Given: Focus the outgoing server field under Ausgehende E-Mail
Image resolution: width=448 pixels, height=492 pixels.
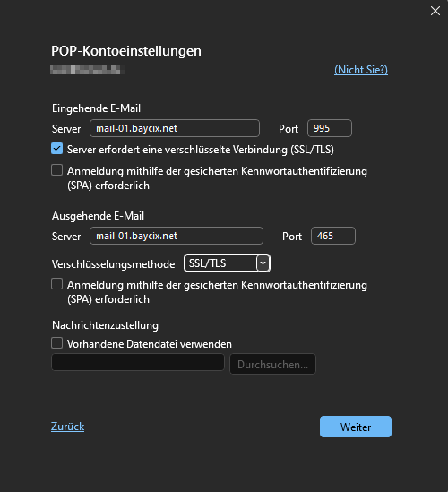Looking at the screenshot, I should click(177, 236).
